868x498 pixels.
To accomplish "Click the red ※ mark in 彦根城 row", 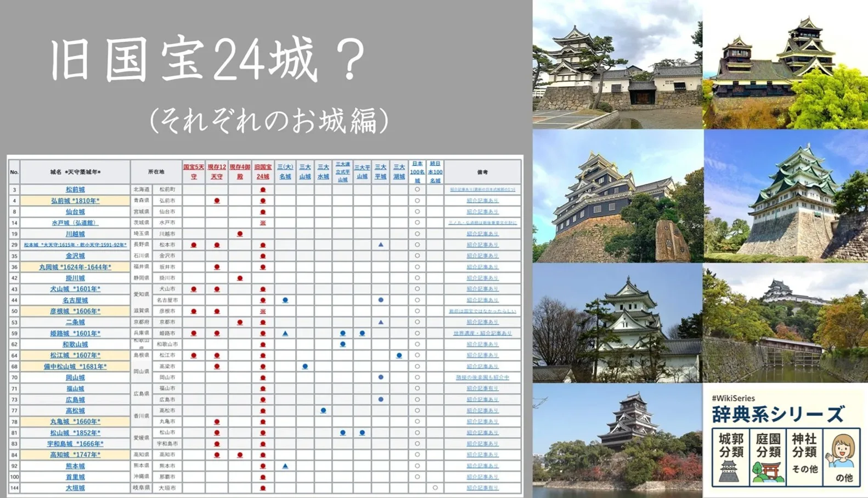I will point(263,311).
